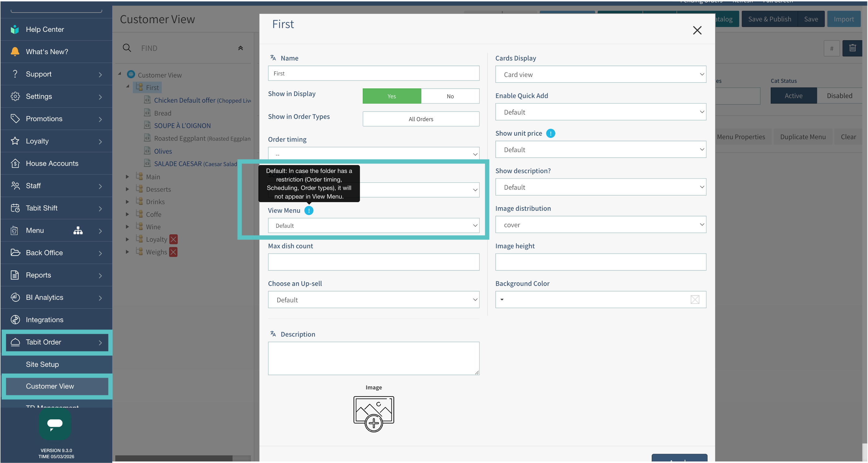Click the Show unit price info icon
Image resolution: width=868 pixels, height=463 pixels.
(551, 134)
